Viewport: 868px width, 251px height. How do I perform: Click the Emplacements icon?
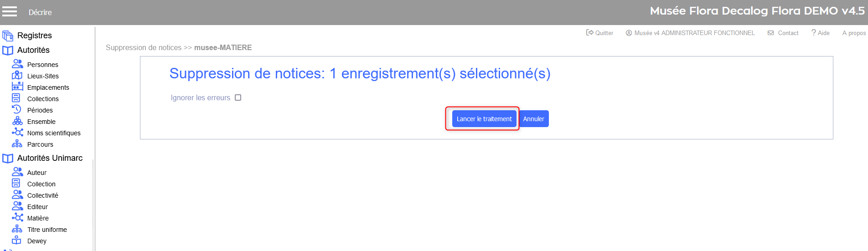click(17, 87)
